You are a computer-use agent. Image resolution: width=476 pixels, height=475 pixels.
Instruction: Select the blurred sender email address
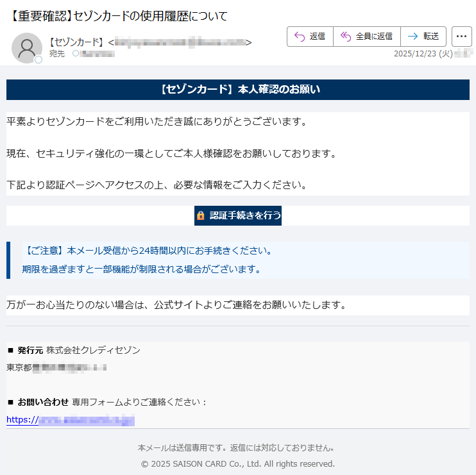pyautogui.click(x=180, y=42)
